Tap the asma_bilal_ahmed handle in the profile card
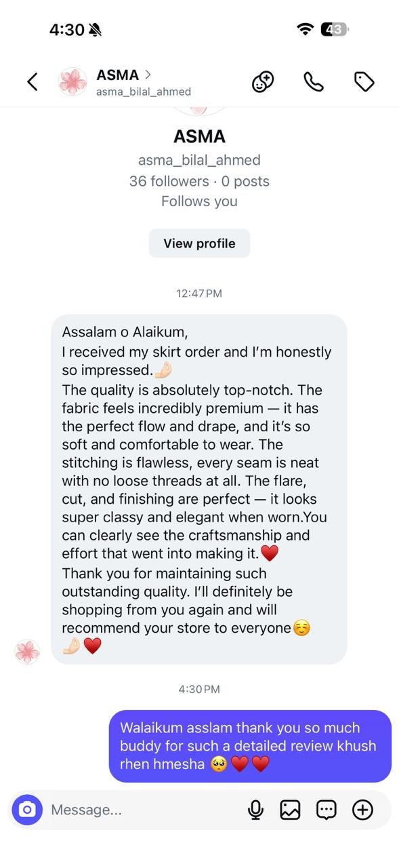Viewport: 399px width, 868px height. coord(199,161)
